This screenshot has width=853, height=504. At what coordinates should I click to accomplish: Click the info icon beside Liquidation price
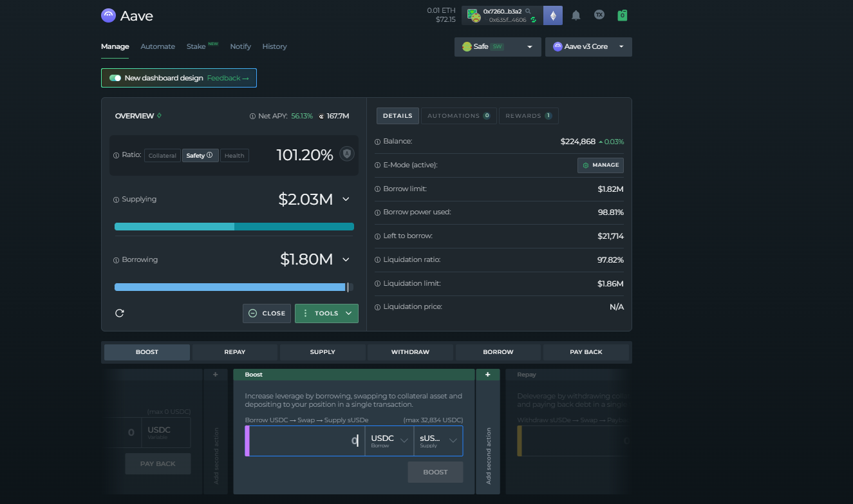click(378, 307)
